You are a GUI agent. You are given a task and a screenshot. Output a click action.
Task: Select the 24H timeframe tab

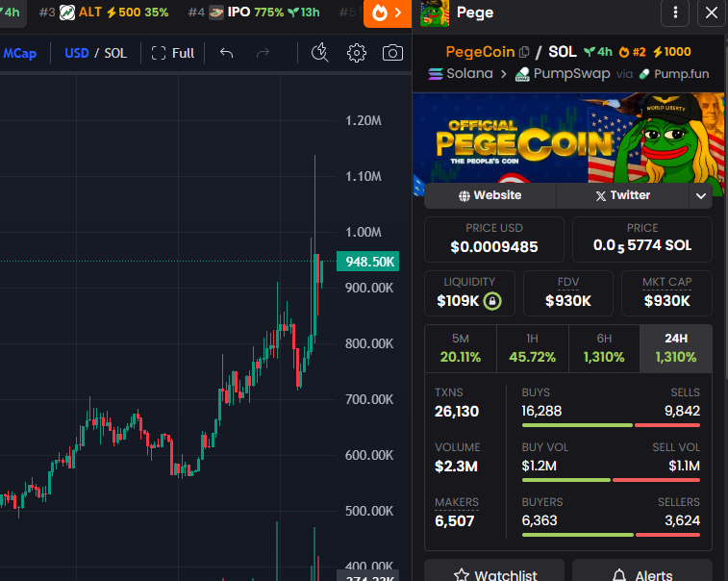click(x=676, y=348)
